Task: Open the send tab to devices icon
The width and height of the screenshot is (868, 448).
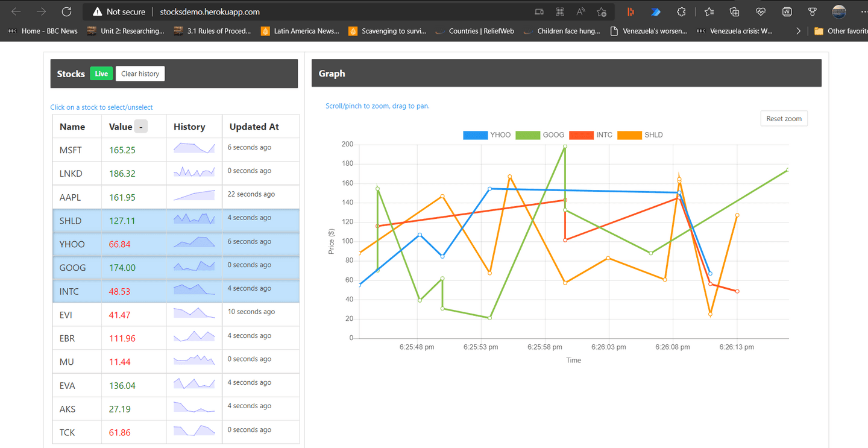Action: coord(539,11)
